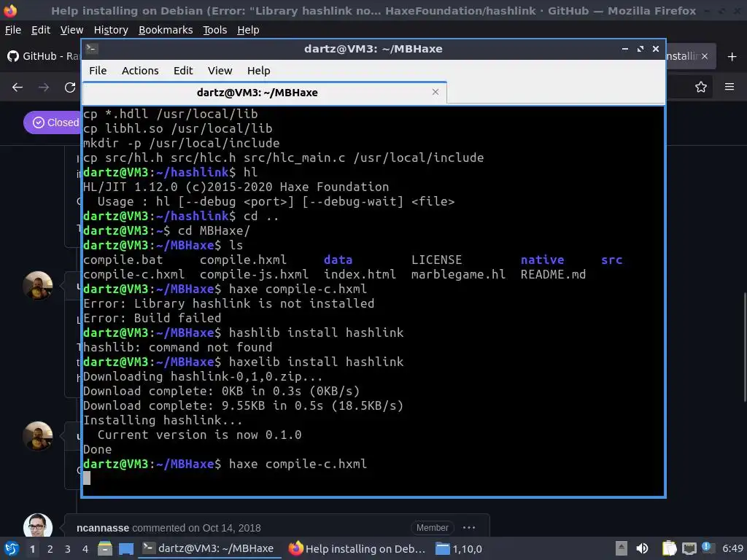The width and height of the screenshot is (747, 560).
Task: Open the clipboard manager tray icon
Action: (670, 548)
